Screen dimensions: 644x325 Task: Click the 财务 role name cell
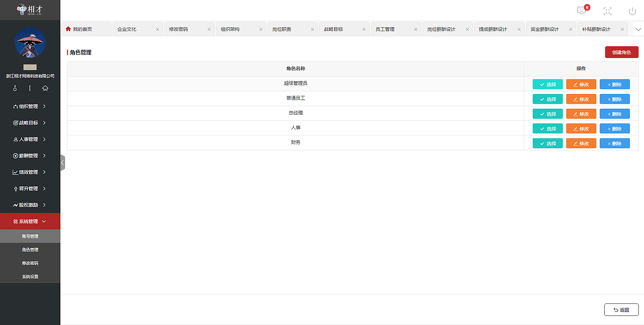[x=295, y=143]
